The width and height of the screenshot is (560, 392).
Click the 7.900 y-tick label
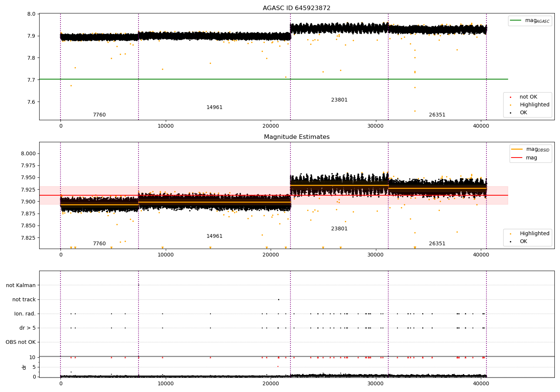(x=29, y=202)
